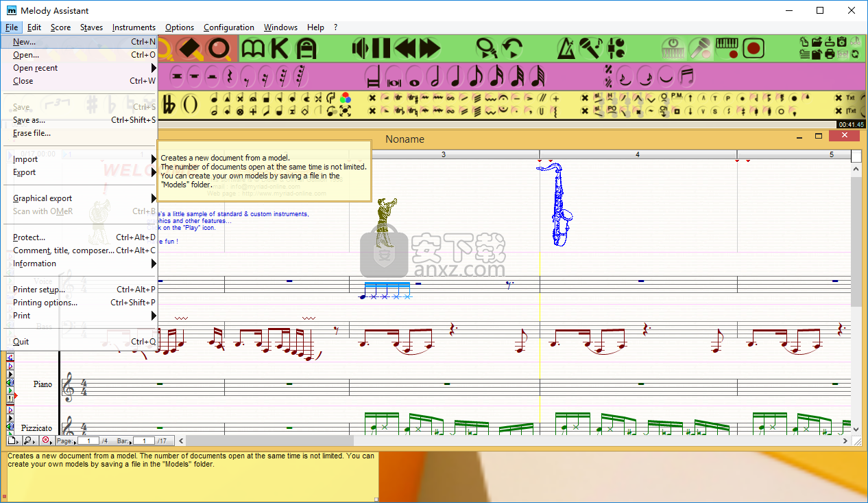Choose Open... from the File menu
Image resolution: width=868 pixels, height=503 pixels.
(80, 55)
